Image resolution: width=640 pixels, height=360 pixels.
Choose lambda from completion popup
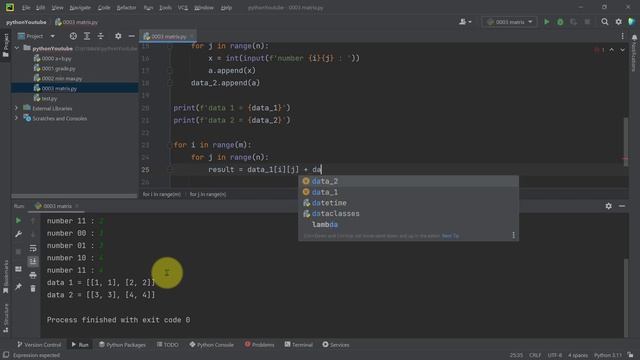[x=408, y=224]
